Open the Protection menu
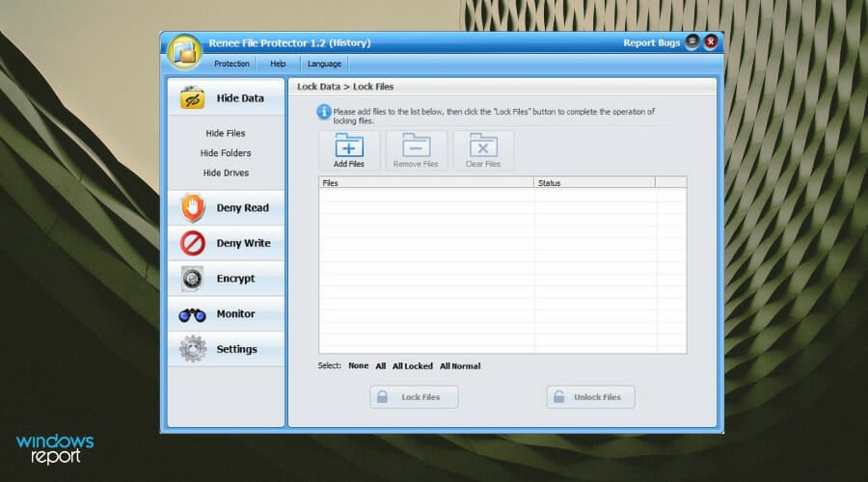Image resolution: width=868 pixels, height=482 pixels. click(231, 64)
